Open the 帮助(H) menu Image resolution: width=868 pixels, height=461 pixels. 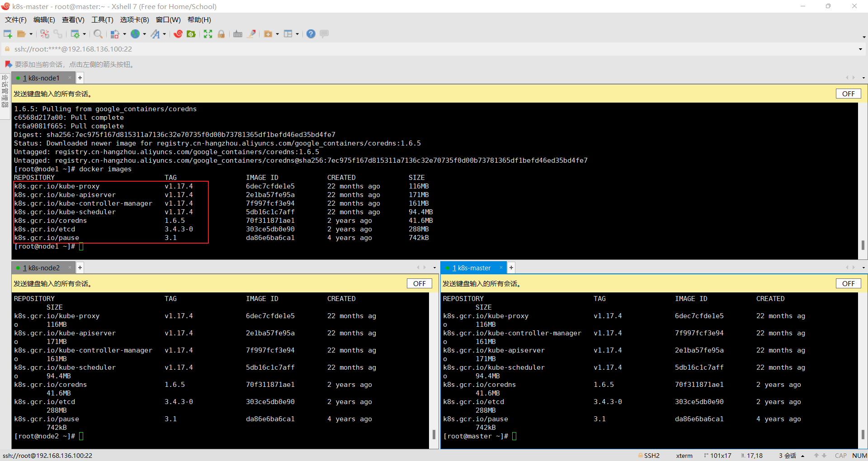click(199, 20)
